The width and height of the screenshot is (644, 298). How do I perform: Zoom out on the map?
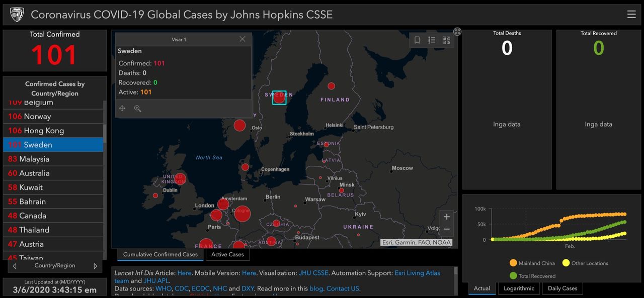click(447, 230)
